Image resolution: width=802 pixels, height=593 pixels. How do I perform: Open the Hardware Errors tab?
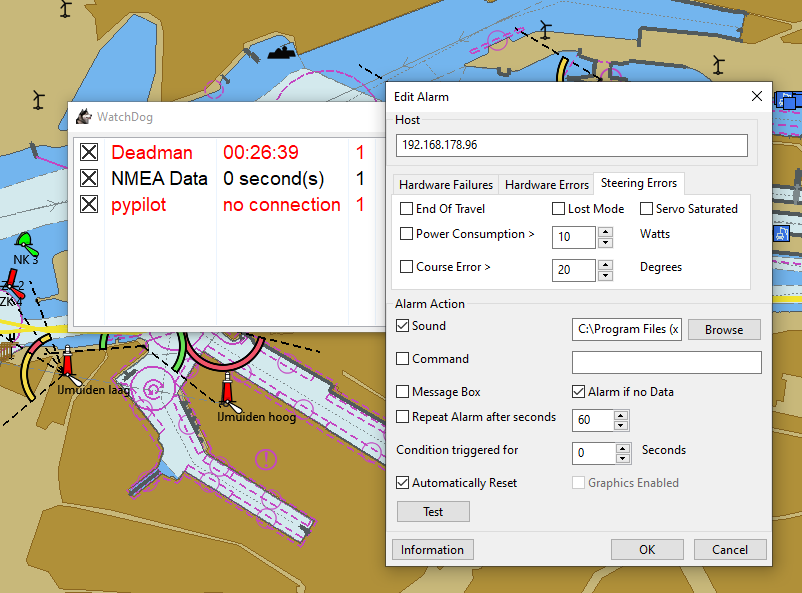click(546, 185)
